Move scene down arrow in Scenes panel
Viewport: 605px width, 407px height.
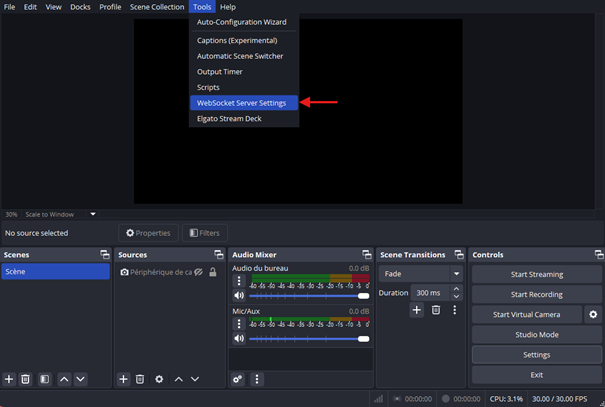(x=80, y=379)
